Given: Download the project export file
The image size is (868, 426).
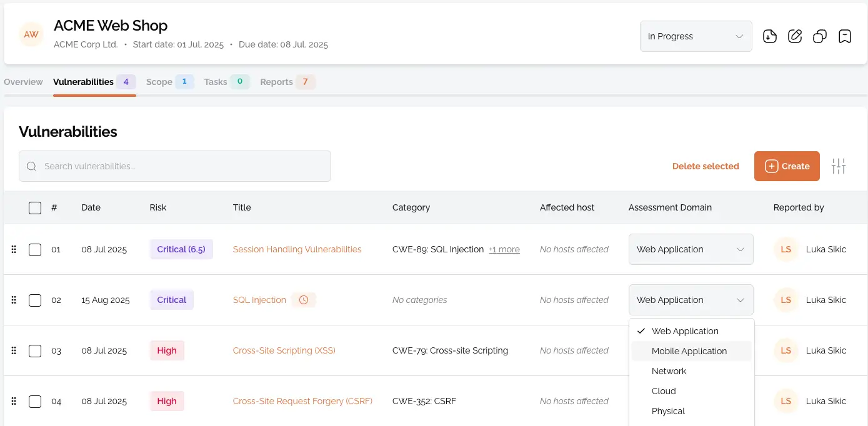Looking at the screenshot, I should point(770,36).
